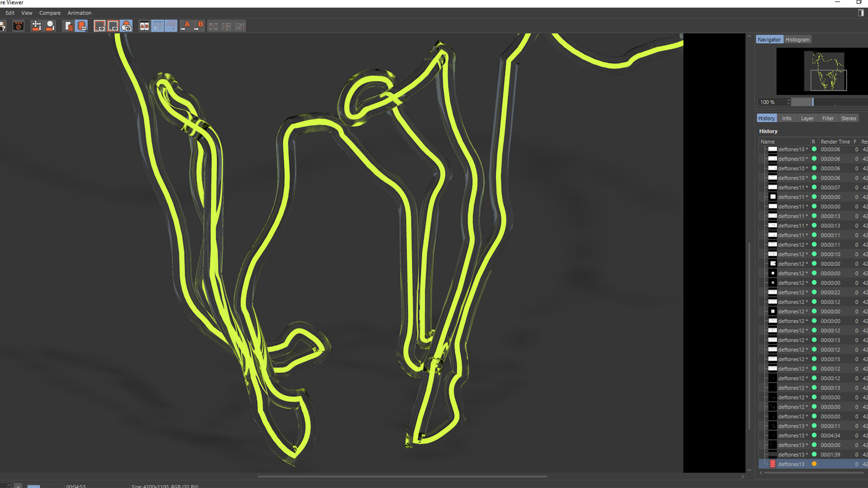Select the deftones13 entry rendering in history
Viewport: 868px width, 488px height.
pos(791,464)
